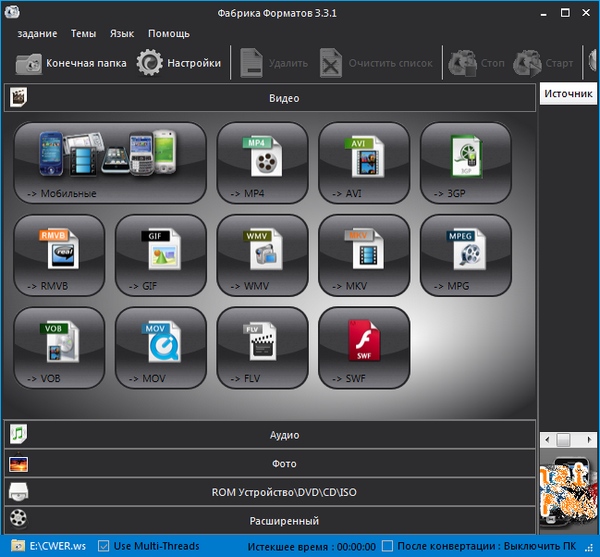
Task: Click the 3GP conversion icon
Action: [x=465, y=163]
